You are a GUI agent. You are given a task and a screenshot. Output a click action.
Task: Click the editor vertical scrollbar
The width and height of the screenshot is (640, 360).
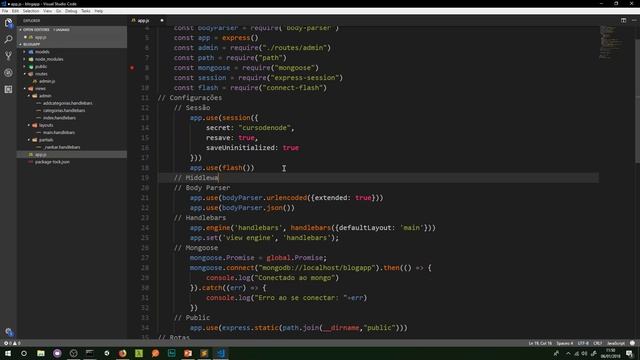tap(637, 101)
